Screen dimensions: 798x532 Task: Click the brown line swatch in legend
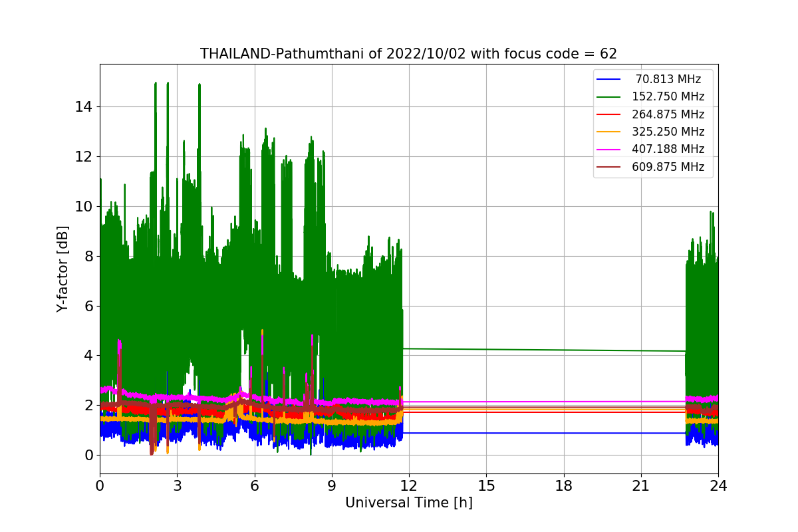click(608, 167)
